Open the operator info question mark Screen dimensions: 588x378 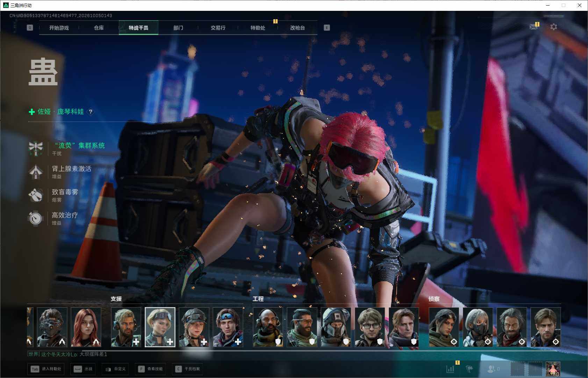pos(91,112)
